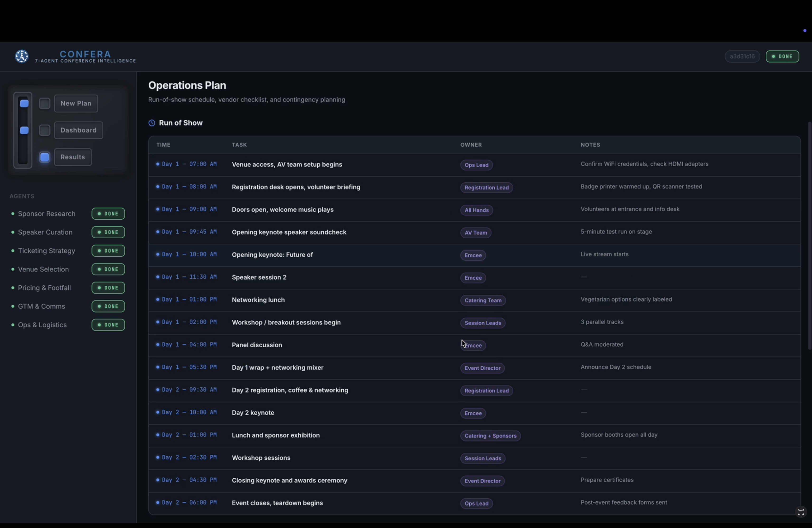
Task: Click Speaker session 2 task
Action: (x=259, y=278)
